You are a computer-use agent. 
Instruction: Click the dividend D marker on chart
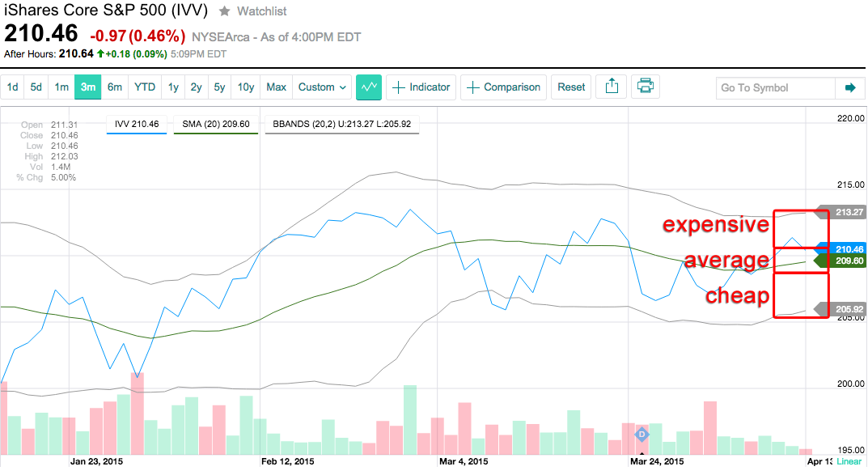[x=641, y=435]
